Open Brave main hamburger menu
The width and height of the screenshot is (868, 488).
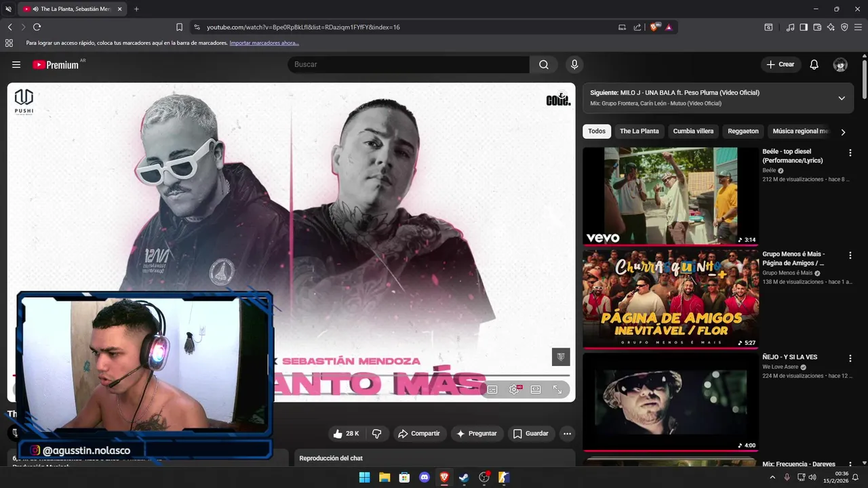(858, 27)
